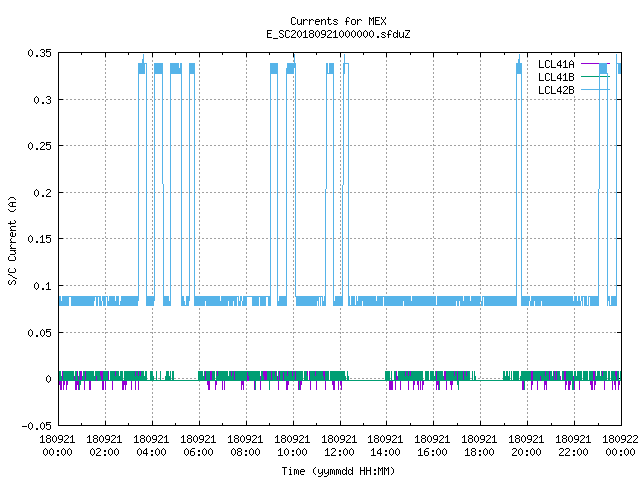Select the file name E_SC20180921000000.sfduZ
Image resolution: width=640 pixels, height=480 pixels.
click(338, 34)
